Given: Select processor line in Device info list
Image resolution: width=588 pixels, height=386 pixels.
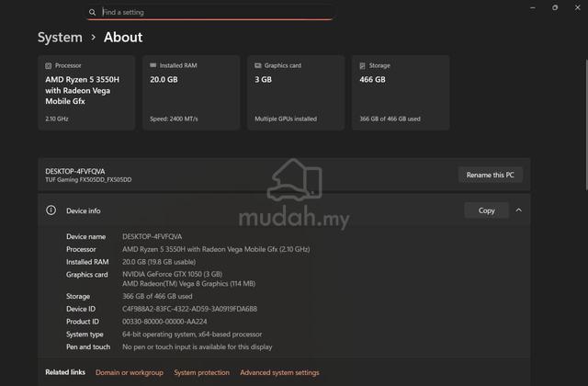Looking at the screenshot, I should coord(216,249).
